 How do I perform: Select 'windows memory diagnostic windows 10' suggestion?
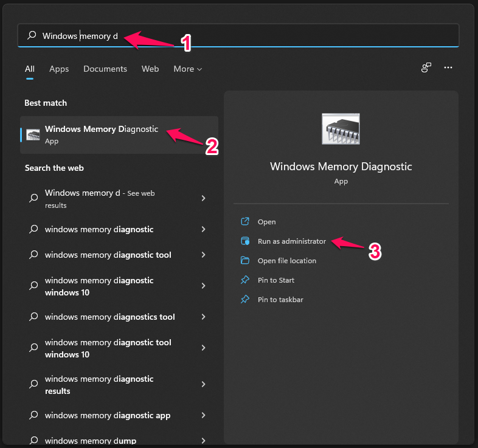[119, 286]
